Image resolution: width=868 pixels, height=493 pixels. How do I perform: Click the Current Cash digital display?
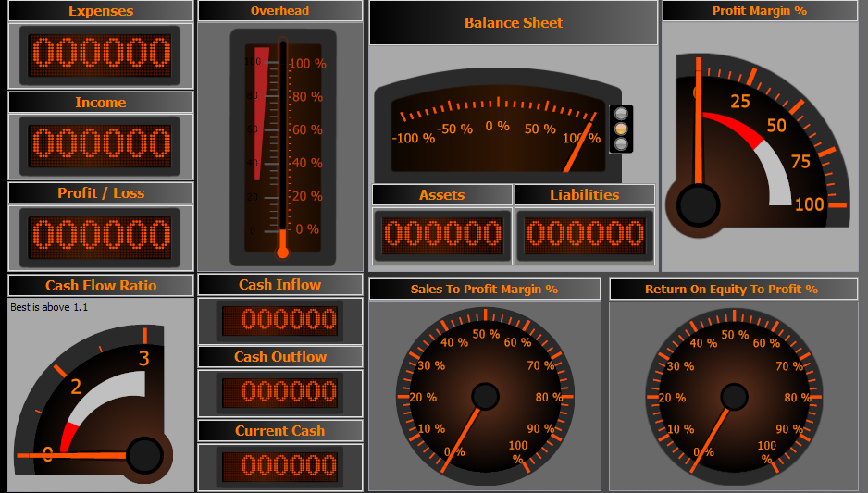tap(279, 465)
